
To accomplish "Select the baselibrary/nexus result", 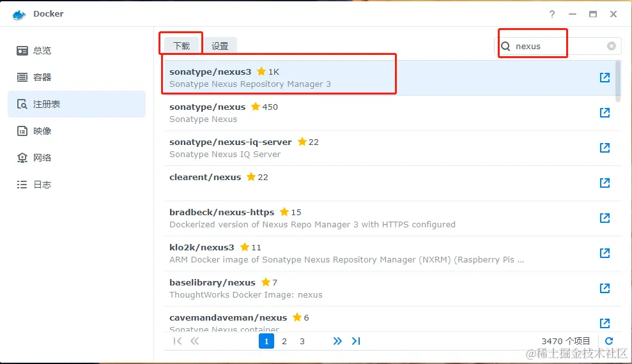I will point(389,288).
